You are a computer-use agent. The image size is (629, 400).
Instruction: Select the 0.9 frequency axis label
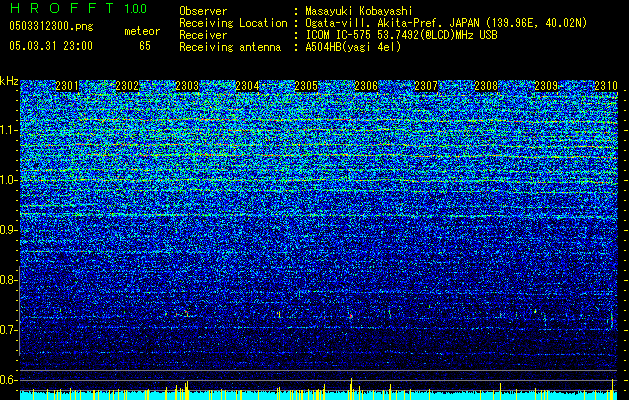(x=8, y=230)
